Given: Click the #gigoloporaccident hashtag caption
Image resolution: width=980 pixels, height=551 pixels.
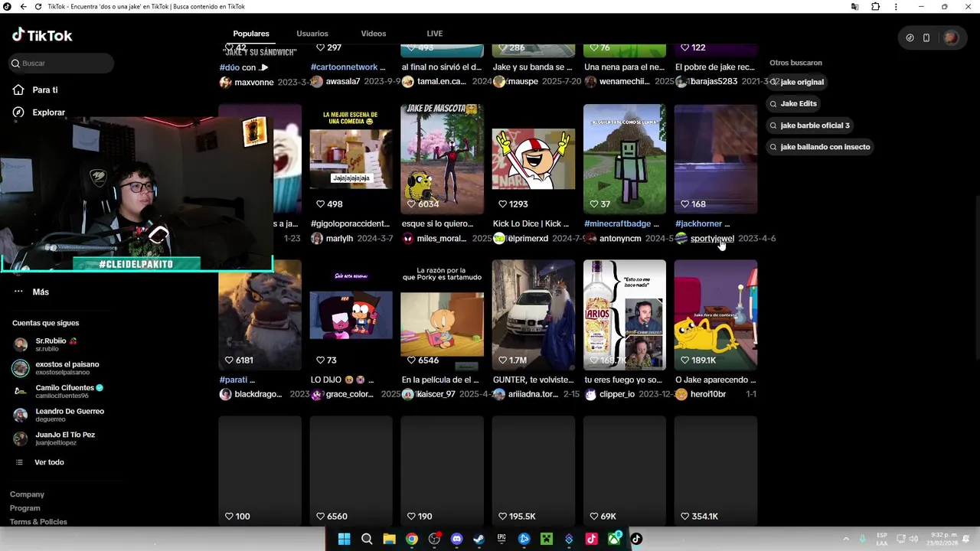Looking at the screenshot, I should pyautogui.click(x=350, y=223).
